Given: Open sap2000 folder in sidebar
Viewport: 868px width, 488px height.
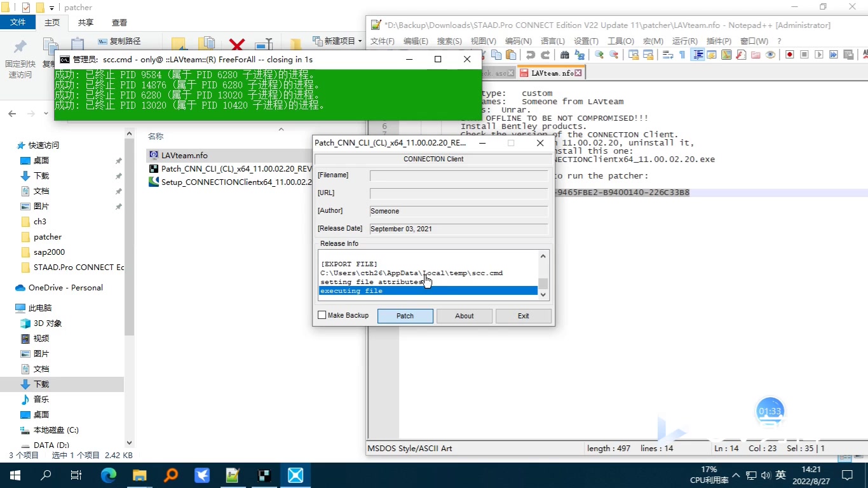Looking at the screenshot, I should tap(49, 252).
